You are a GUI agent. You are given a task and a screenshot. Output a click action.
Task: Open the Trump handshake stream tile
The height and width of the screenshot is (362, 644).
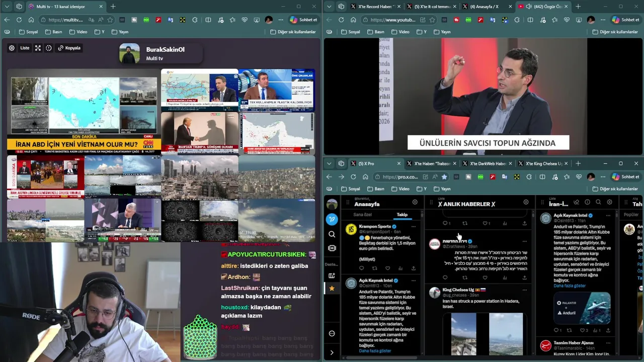pos(200,133)
